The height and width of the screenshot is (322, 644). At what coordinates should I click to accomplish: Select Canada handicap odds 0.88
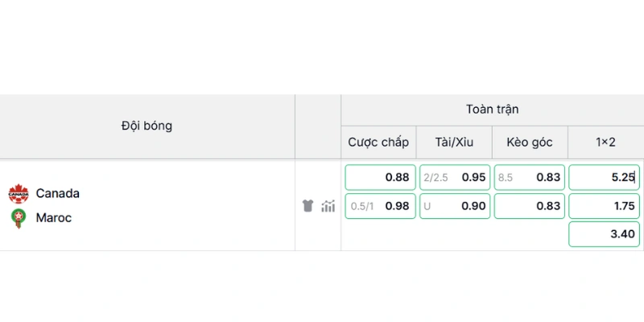(x=380, y=177)
